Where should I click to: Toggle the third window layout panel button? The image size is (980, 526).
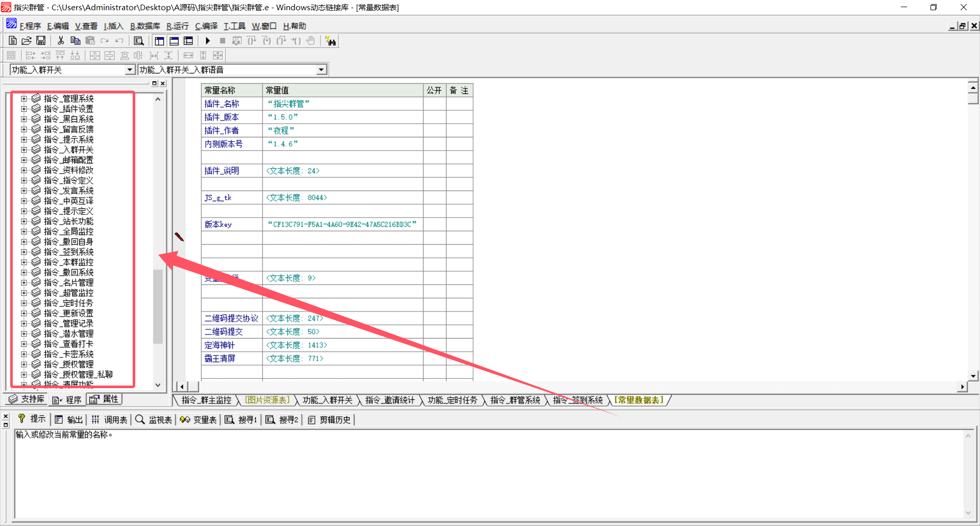(x=188, y=41)
